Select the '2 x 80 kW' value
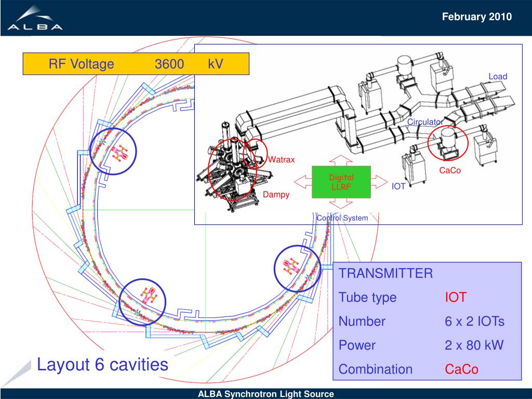 click(x=474, y=345)
